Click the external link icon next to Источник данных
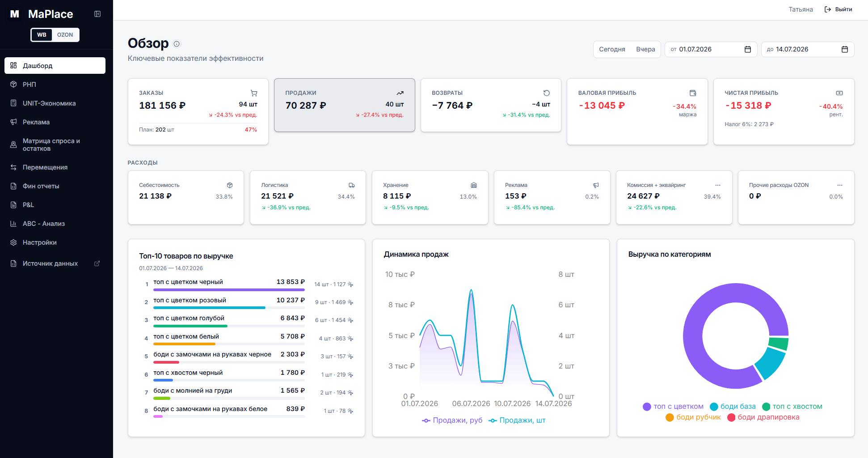This screenshot has width=868, height=458. (x=97, y=263)
